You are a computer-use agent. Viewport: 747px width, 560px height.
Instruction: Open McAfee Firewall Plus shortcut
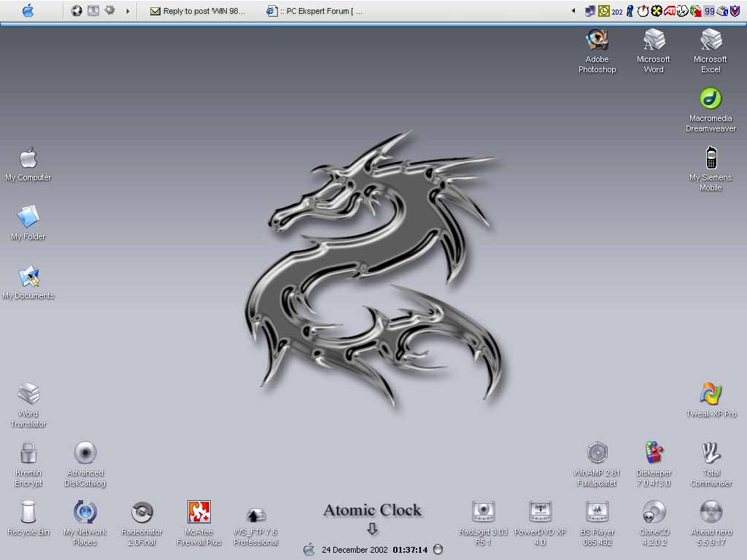tap(198, 512)
